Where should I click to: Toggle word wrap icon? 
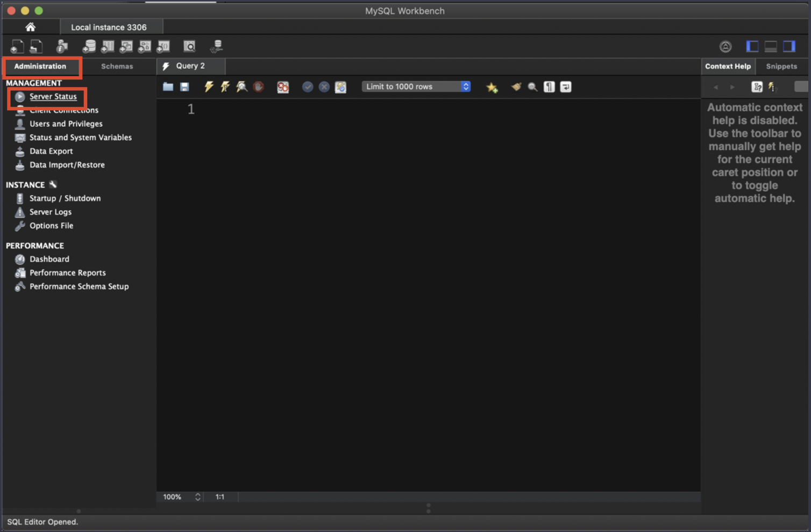pos(566,87)
